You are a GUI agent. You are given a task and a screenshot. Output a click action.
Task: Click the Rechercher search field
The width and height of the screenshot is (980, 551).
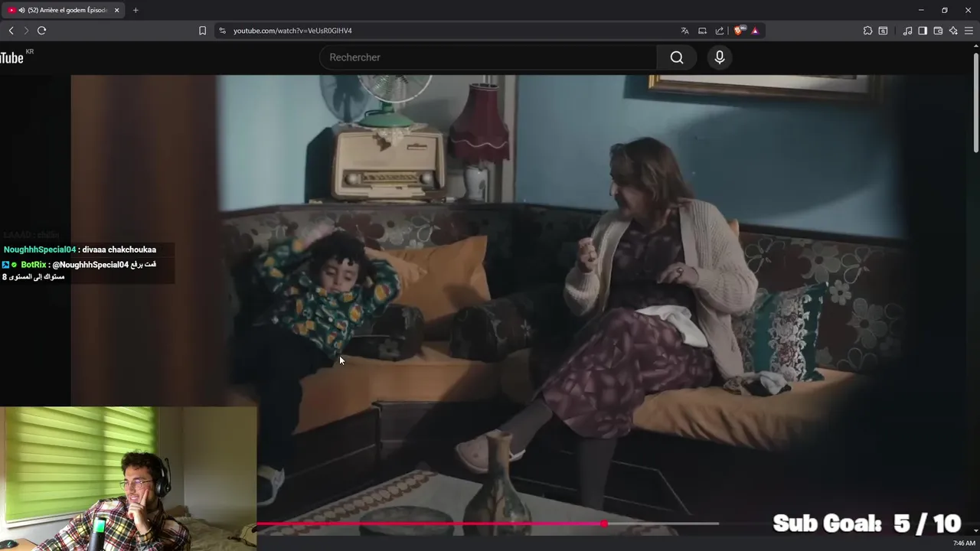(x=488, y=57)
